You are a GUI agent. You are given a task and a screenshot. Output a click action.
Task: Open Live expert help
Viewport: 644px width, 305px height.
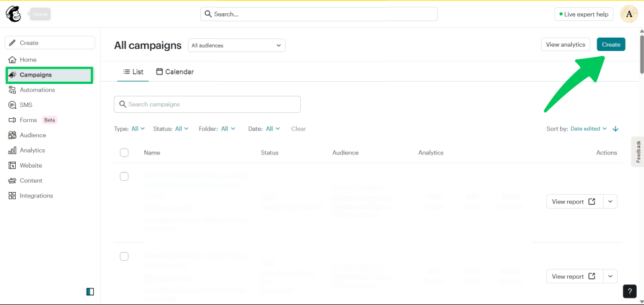[584, 14]
